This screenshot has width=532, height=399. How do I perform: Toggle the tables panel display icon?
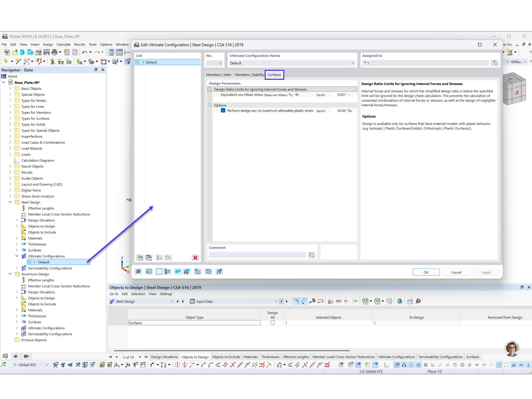point(119,52)
